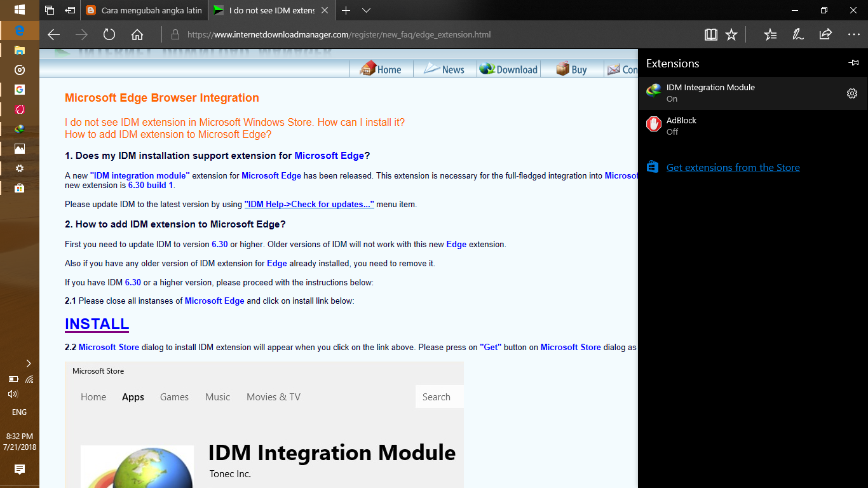Share this page using the share icon
The image size is (868, 488).
tap(824, 34)
